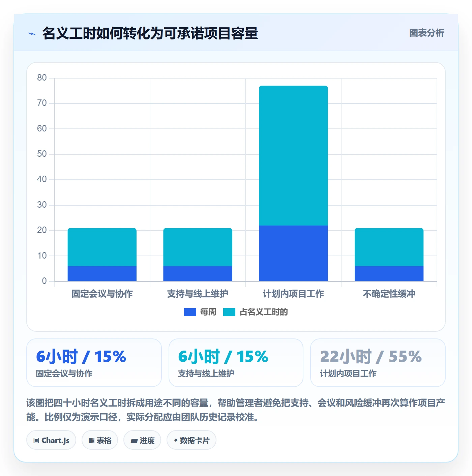
Task: Click the grid icon in the 表格 chip
Action: coord(91,441)
